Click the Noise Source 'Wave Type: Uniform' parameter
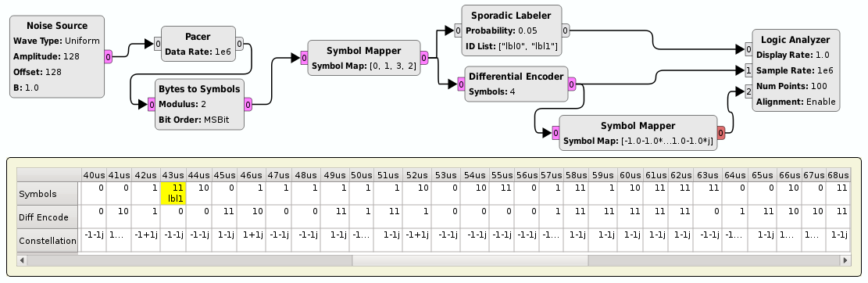This screenshot has width=868, height=283. (x=56, y=41)
